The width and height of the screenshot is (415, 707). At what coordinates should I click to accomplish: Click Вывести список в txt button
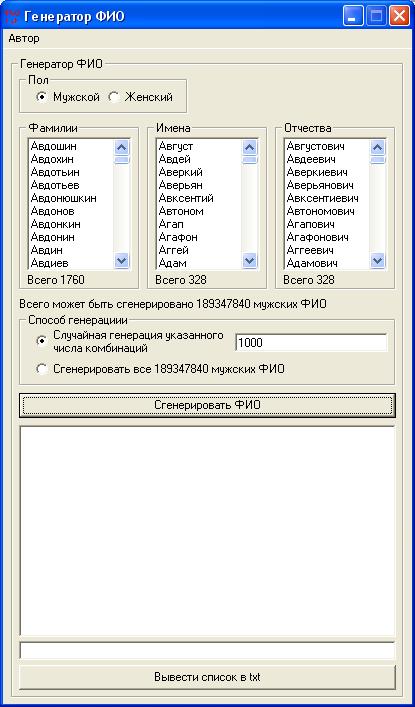click(x=208, y=677)
